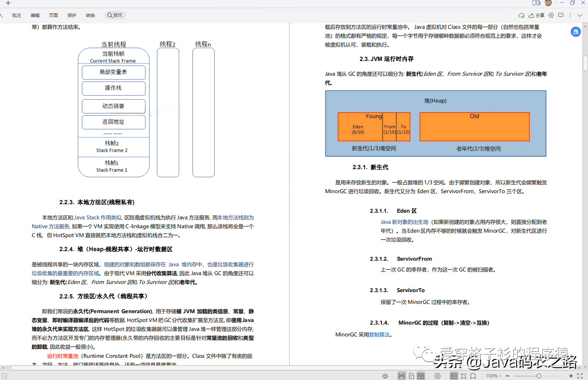This screenshot has width=588, height=380.
Task: Click the 操作栈 box in the diagram
Action: 114,88
